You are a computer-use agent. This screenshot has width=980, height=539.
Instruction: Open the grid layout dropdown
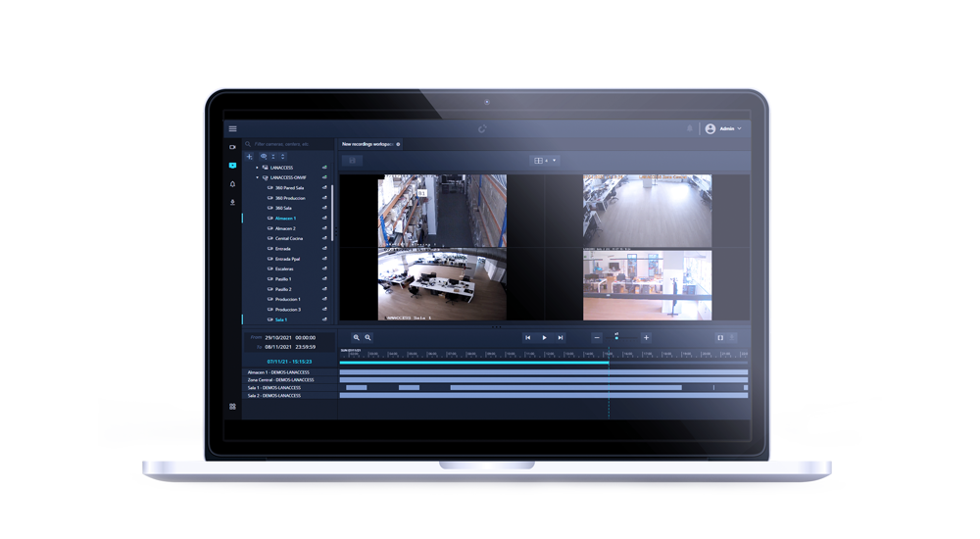pyautogui.click(x=544, y=160)
